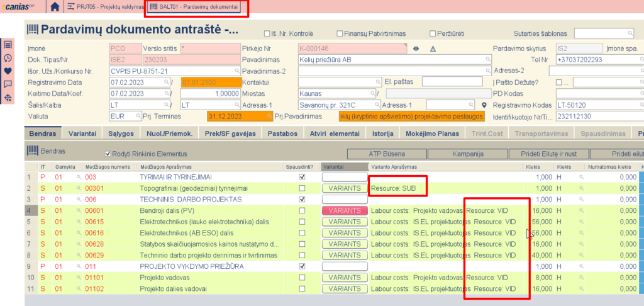Image resolution: width=644 pixels, height=306 pixels.
Task: Click the favorites heart sidebar icon
Action: coord(8,71)
